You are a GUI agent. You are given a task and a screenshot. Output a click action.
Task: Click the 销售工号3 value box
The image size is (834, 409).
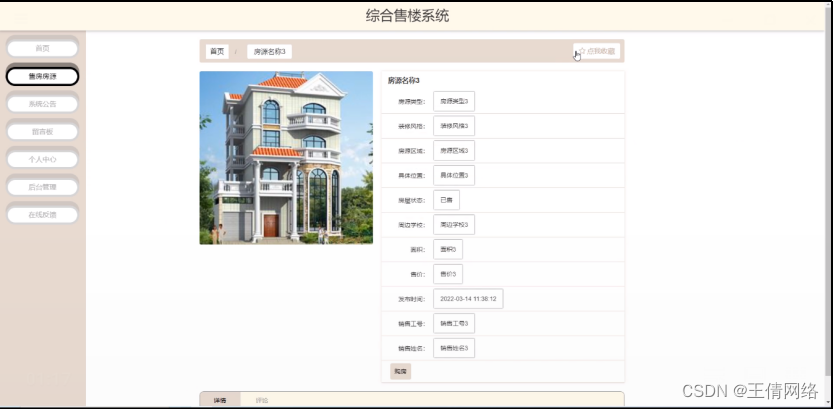454,323
